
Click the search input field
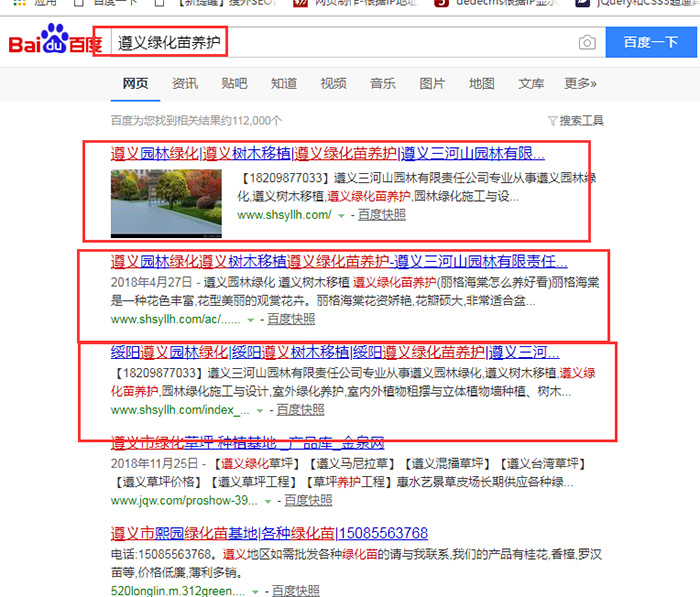point(340,43)
